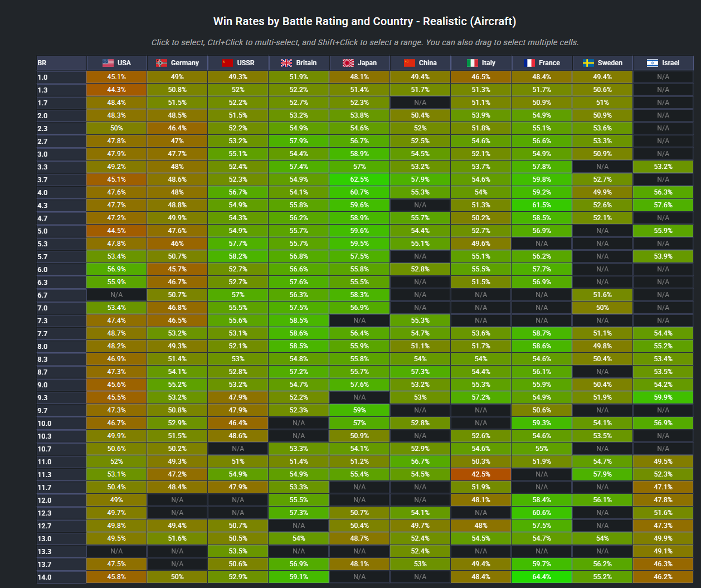This screenshot has width=701, height=588.
Task: Select Japan 62.5% cell at BR 3.7
Action: tap(359, 179)
